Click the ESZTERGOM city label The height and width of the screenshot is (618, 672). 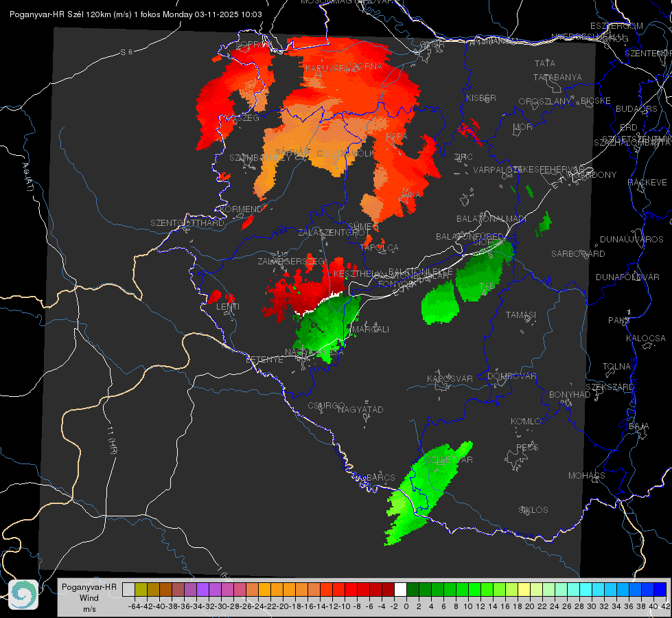click(616, 25)
